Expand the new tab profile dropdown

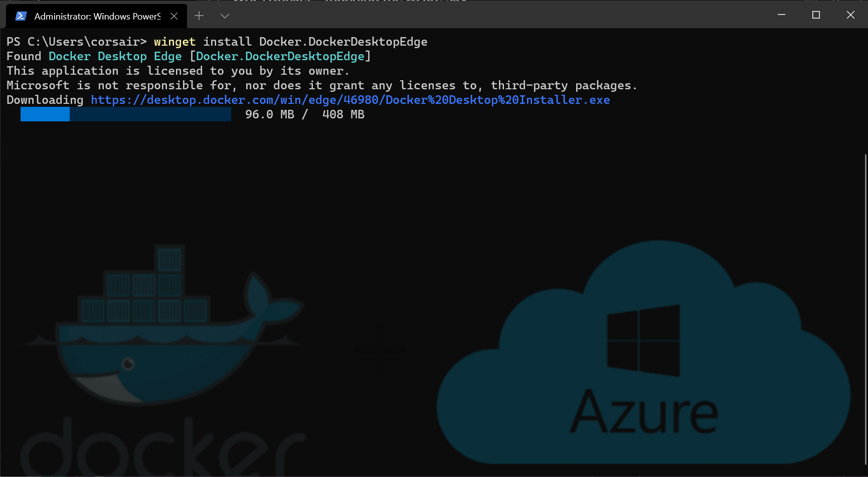tap(225, 16)
